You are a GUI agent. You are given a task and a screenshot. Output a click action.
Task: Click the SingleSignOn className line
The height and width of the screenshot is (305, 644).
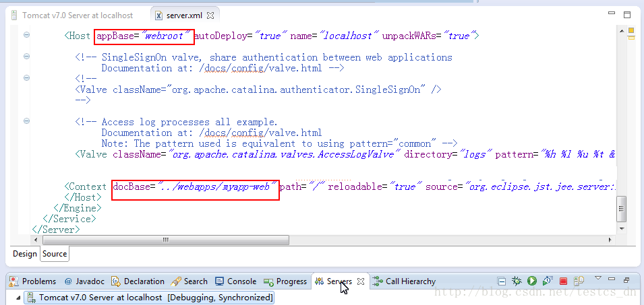coord(258,90)
